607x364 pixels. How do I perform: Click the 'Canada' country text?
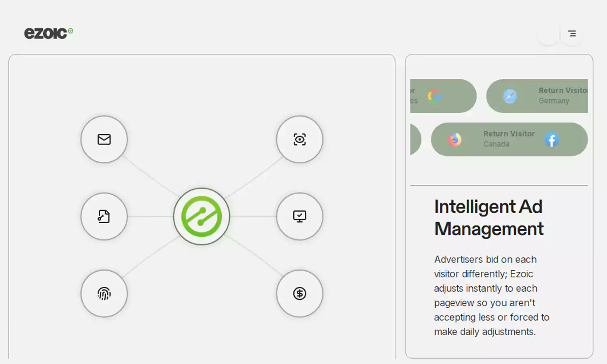[496, 144]
